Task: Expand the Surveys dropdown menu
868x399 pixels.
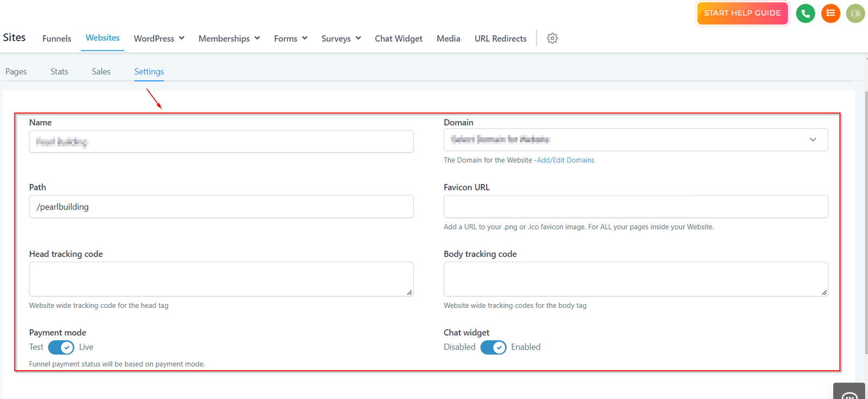Action: [x=341, y=39]
